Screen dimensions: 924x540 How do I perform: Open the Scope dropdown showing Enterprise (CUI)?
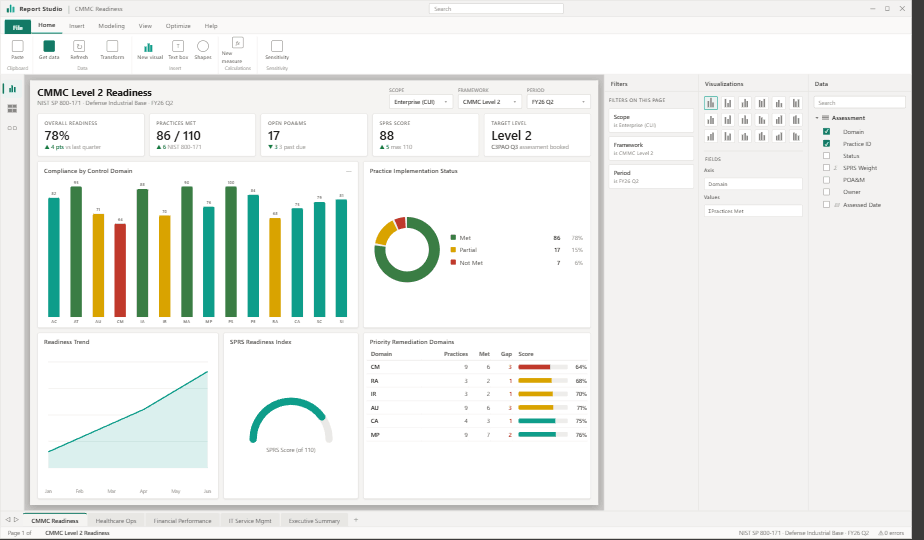(421, 102)
